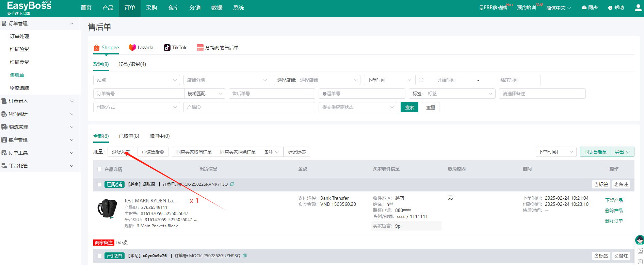
Task: Open 分销商的售后单 tab
Action: click(218, 48)
